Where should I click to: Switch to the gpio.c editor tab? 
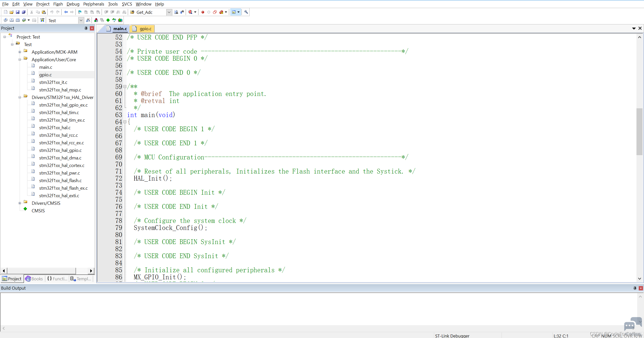142,29
